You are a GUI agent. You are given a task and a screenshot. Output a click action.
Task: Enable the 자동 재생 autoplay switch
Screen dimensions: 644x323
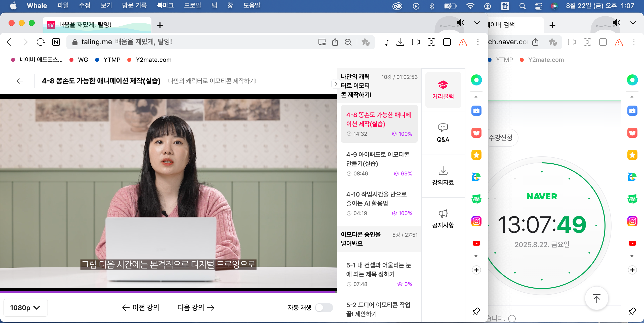(324, 307)
